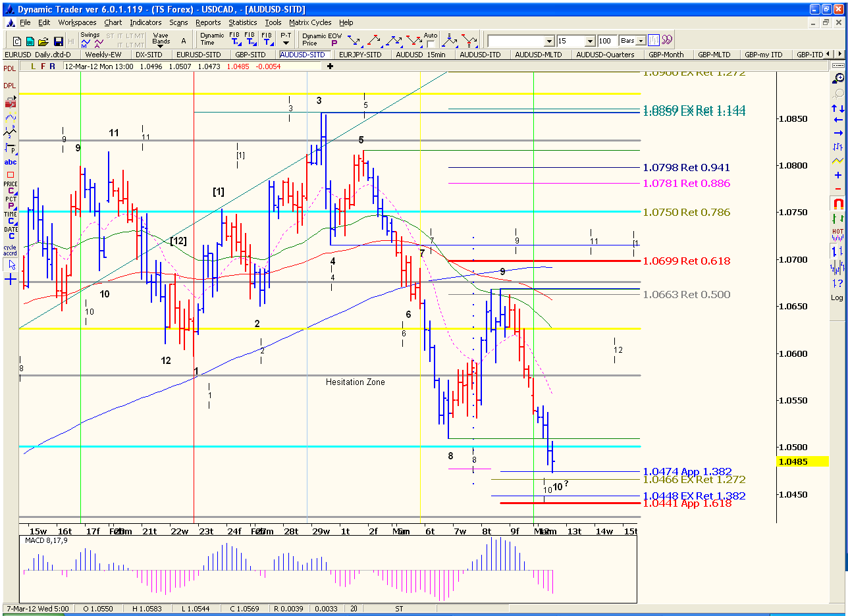
Task: Select the abc text annotation tool
Action: (x=10, y=162)
